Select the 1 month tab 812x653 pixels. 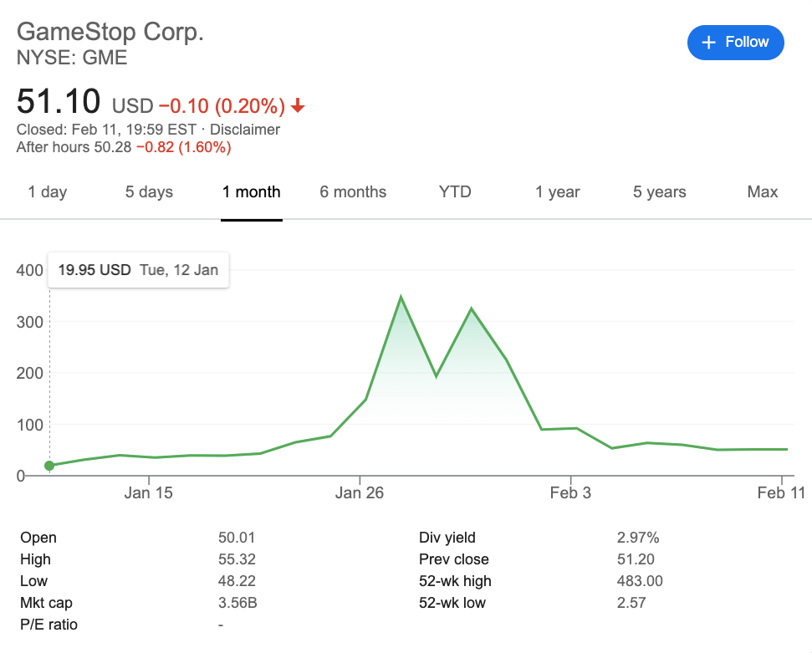click(251, 192)
